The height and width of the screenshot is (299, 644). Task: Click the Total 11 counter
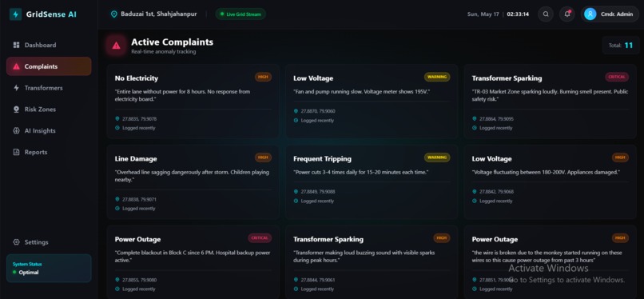621,46
